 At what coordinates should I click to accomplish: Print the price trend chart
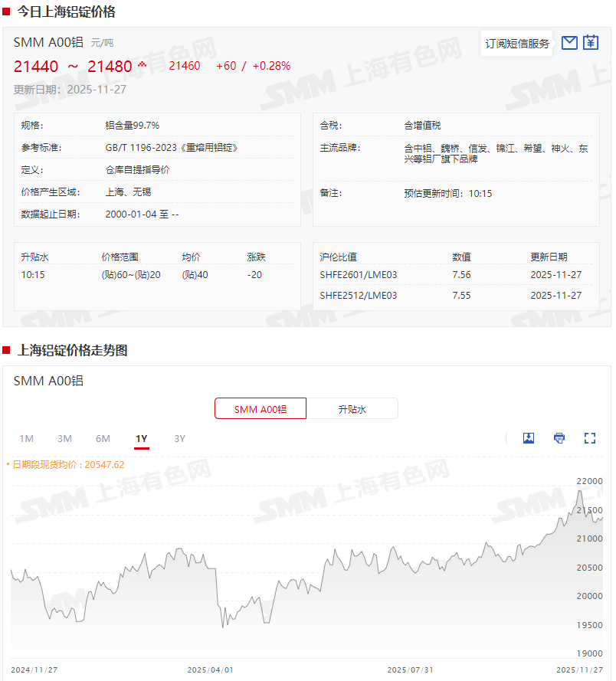559,438
